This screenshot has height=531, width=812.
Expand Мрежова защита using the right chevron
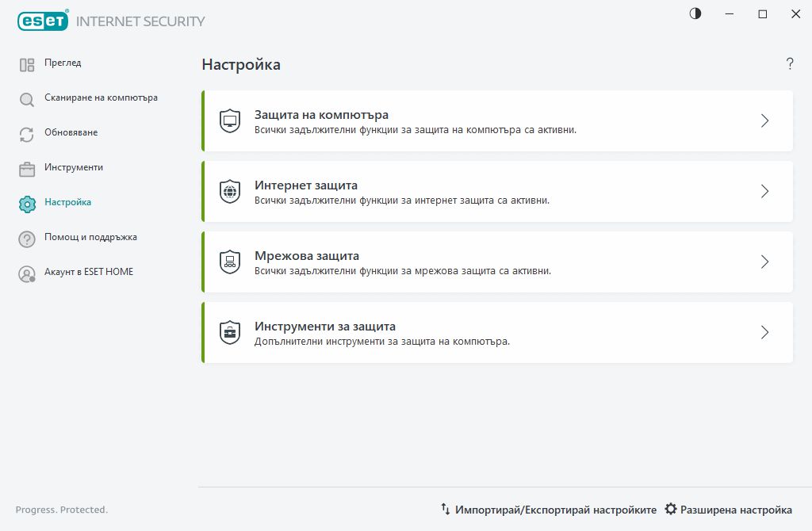point(764,262)
